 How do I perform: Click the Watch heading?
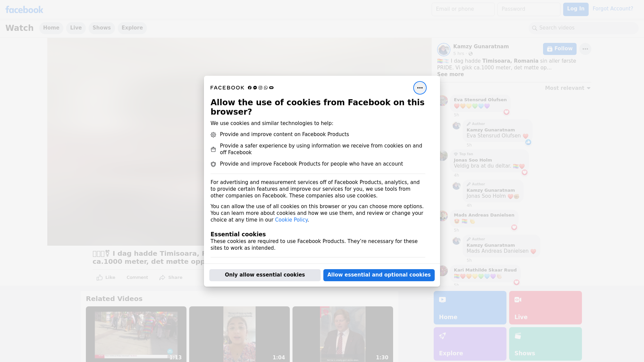pos(19,28)
